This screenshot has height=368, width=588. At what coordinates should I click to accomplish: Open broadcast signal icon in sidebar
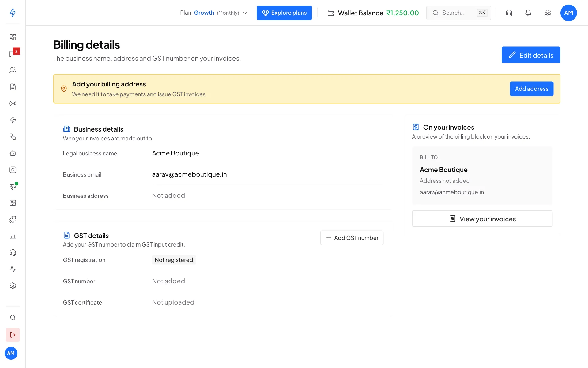point(13,103)
